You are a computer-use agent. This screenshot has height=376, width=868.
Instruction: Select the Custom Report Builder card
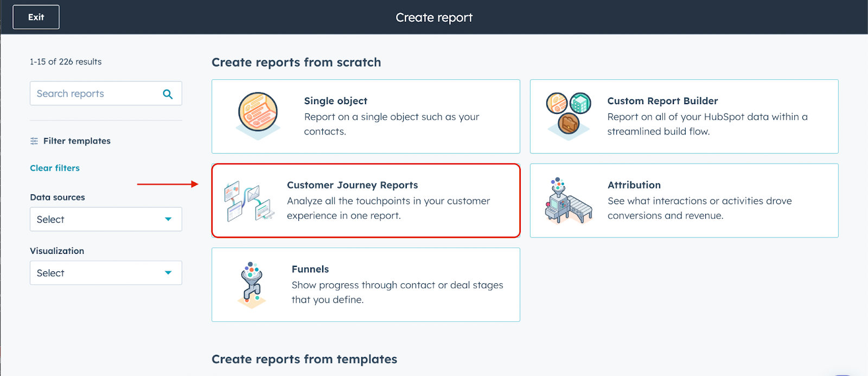(684, 116)
